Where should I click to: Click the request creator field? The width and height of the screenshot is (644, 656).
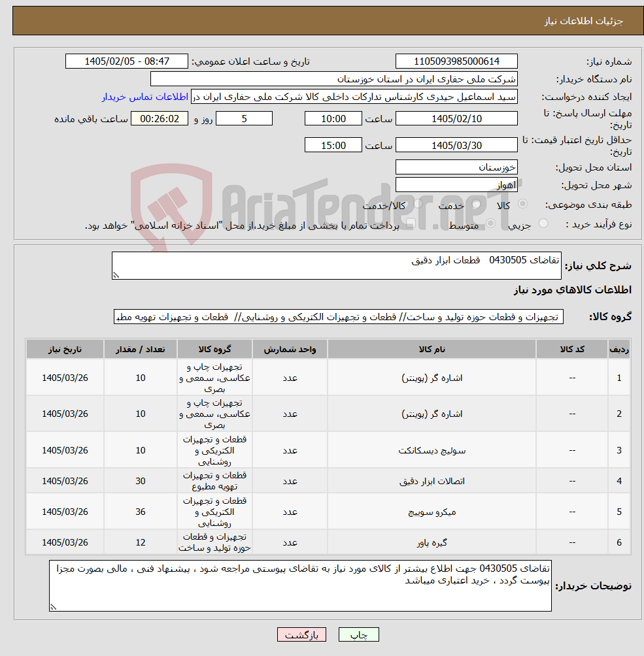354,97
